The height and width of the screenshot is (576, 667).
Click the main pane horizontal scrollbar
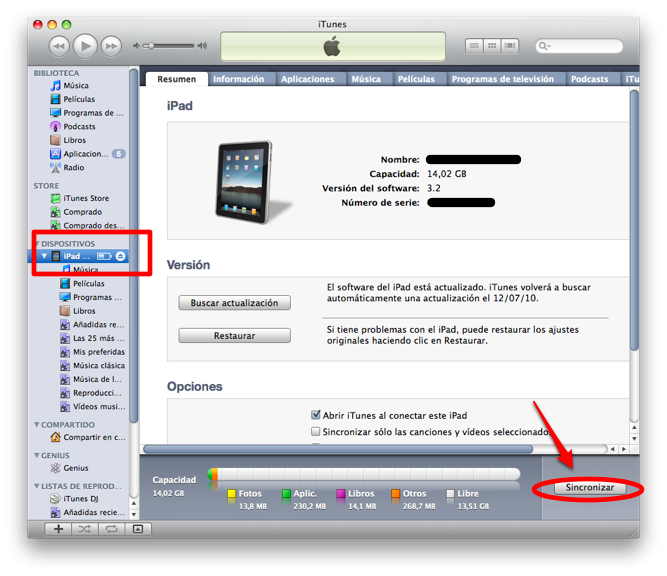338,449
